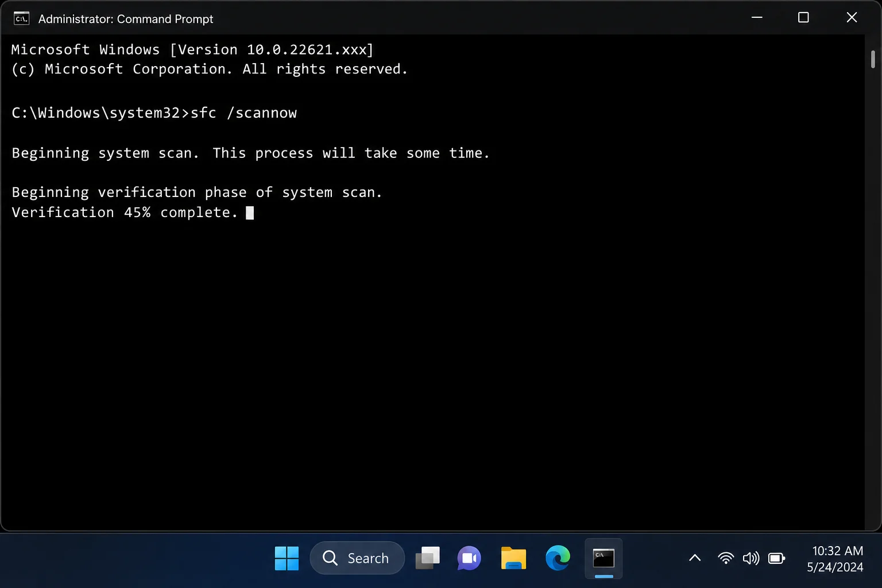Select the Command Prompt taskbar icon

tap(604, 558)
